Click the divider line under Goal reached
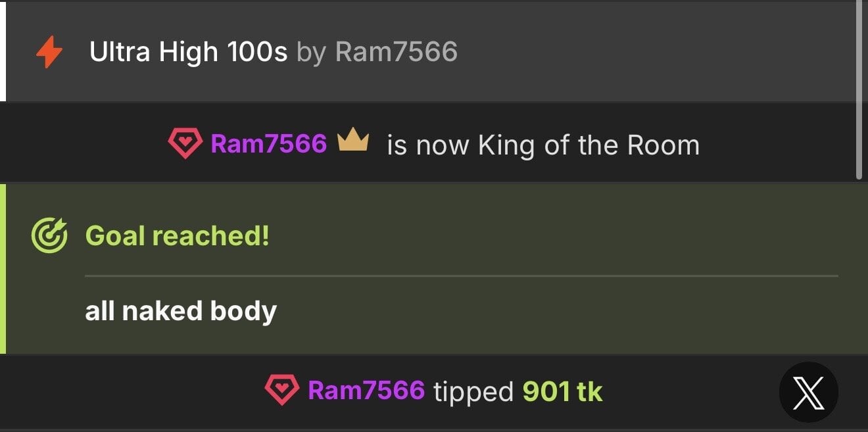Viewport: 868px width, 432px height. pyautogui.click(x=460, y=276)
